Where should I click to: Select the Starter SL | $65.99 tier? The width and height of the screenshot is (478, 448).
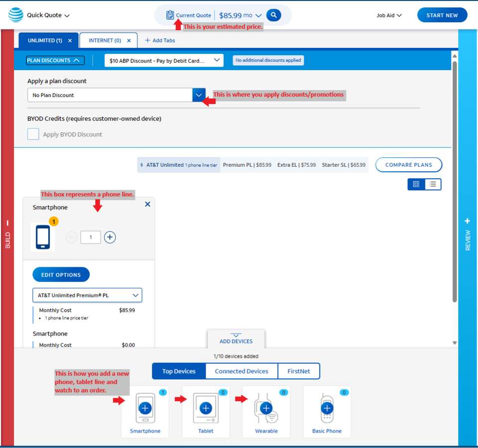344,165
